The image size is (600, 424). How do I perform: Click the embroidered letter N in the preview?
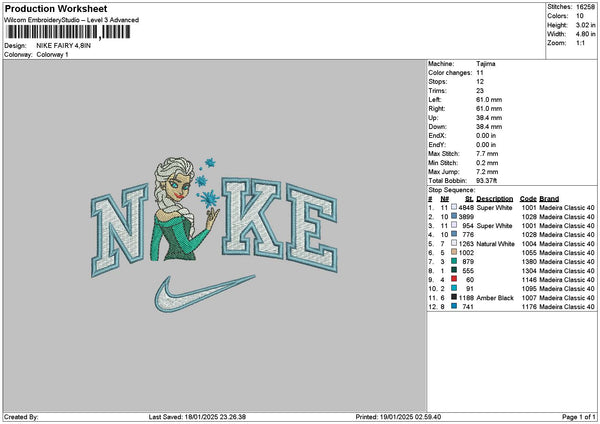(x=119, y=230)
